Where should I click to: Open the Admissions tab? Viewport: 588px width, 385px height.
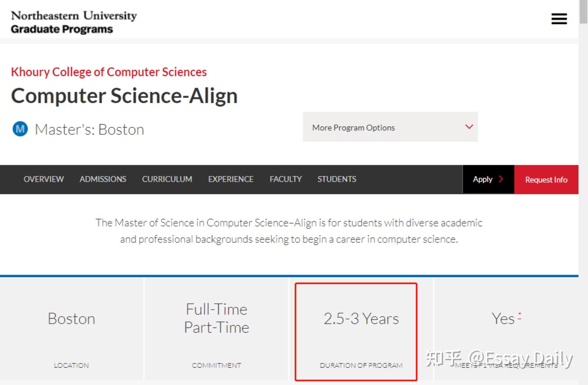click(103, 179)
